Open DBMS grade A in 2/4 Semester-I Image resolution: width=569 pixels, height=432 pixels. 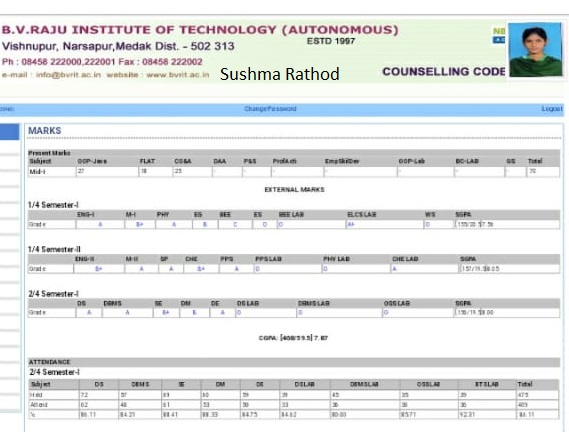click(127, 312)
